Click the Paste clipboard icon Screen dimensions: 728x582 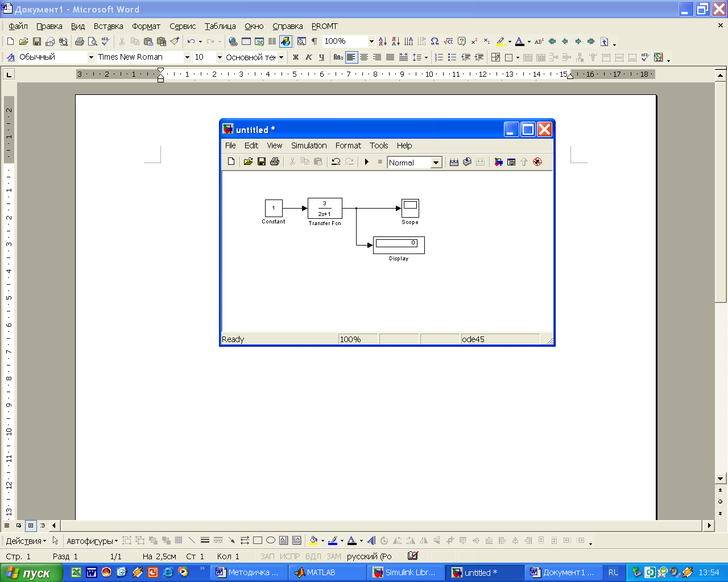coord(148,41)
